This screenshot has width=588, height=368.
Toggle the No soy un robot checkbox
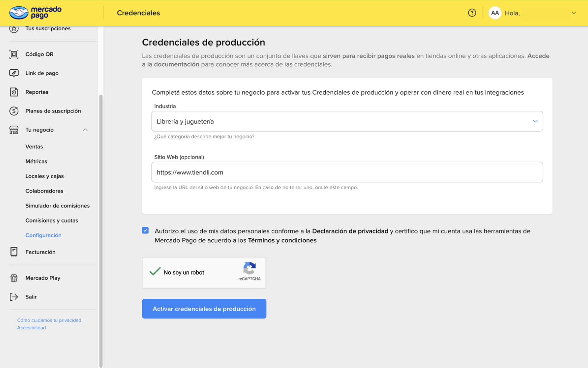coord(155,272)
